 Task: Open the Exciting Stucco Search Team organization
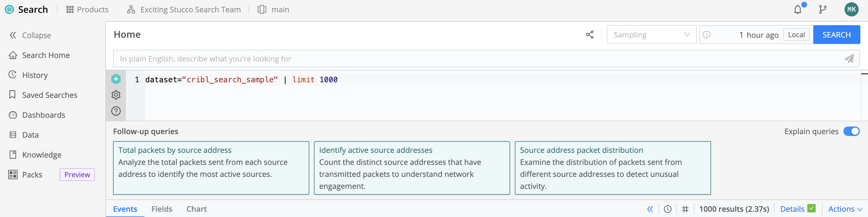pyautogui.click(x=184, y=9)
